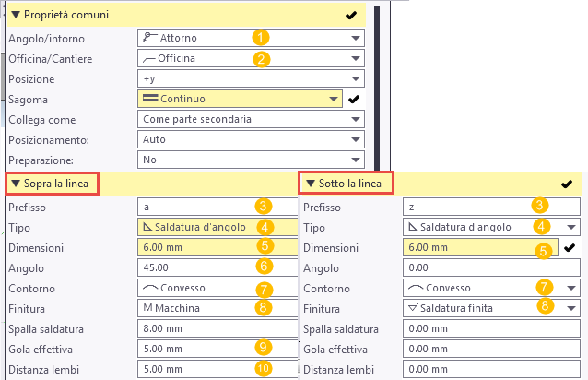Click the Continuo shape icon
The image size is (588, 380).
pyautogui.click(x=150, y=99)
